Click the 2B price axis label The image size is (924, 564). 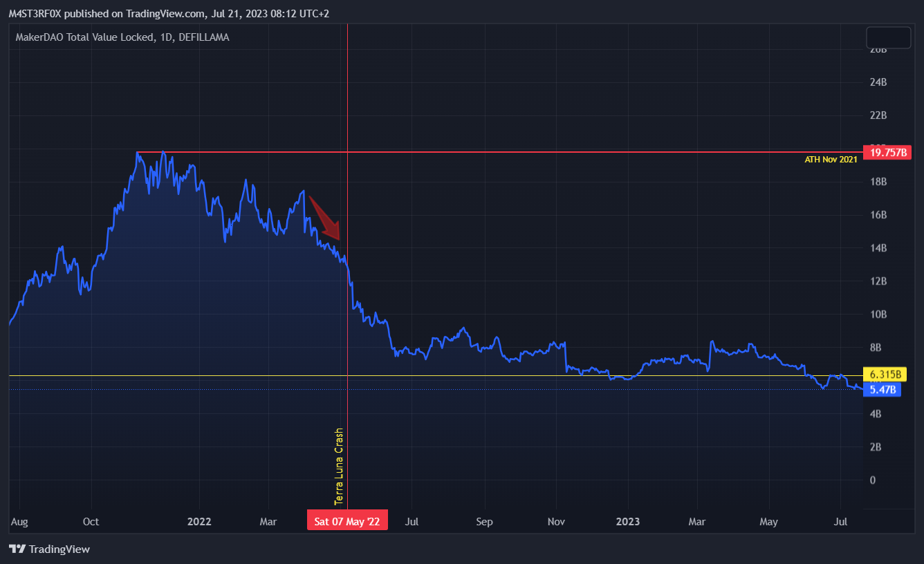coord(876,447)
